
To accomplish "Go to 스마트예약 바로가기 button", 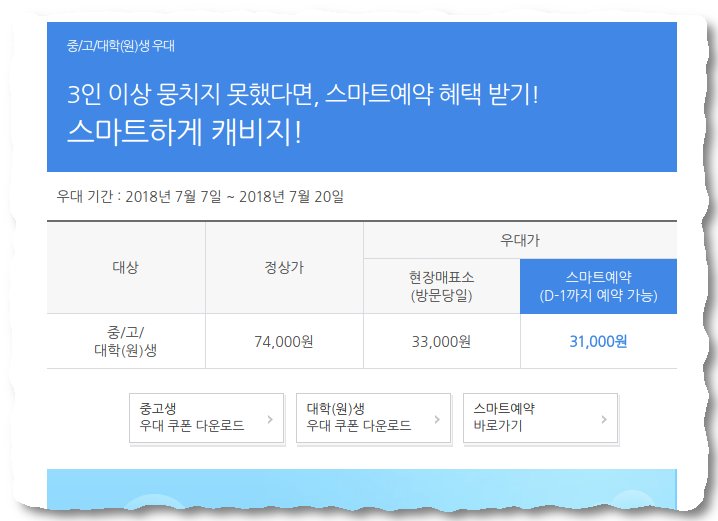I will [541, 418].
